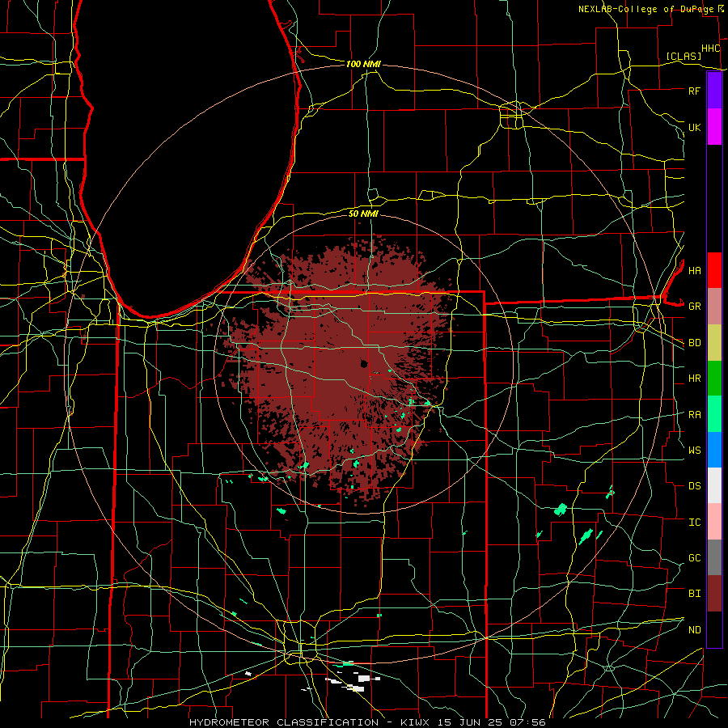Click the IC light pink legend swatch
This screenshot has height=728, width=728.
(714, 522)
